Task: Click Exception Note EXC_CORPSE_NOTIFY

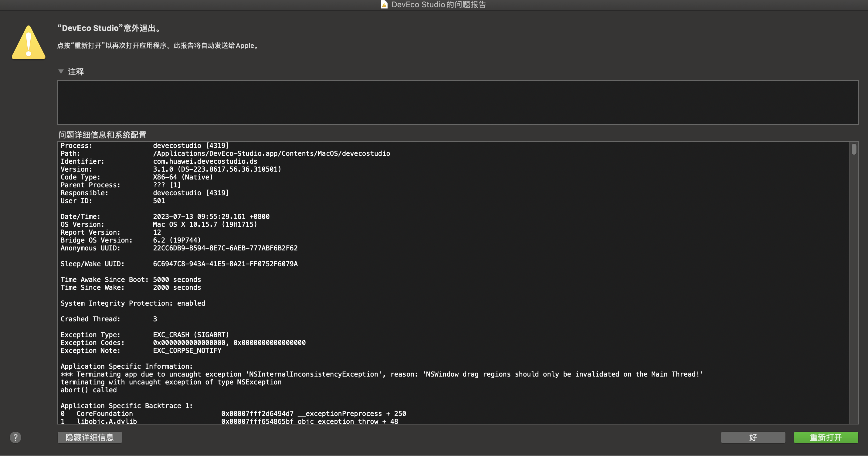Action: tap(187, 350)
